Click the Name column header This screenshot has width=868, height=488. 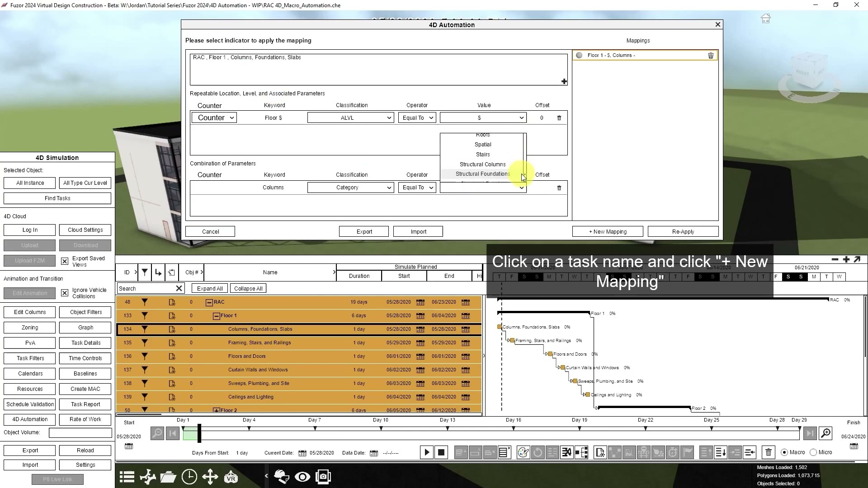coord(270,272)
